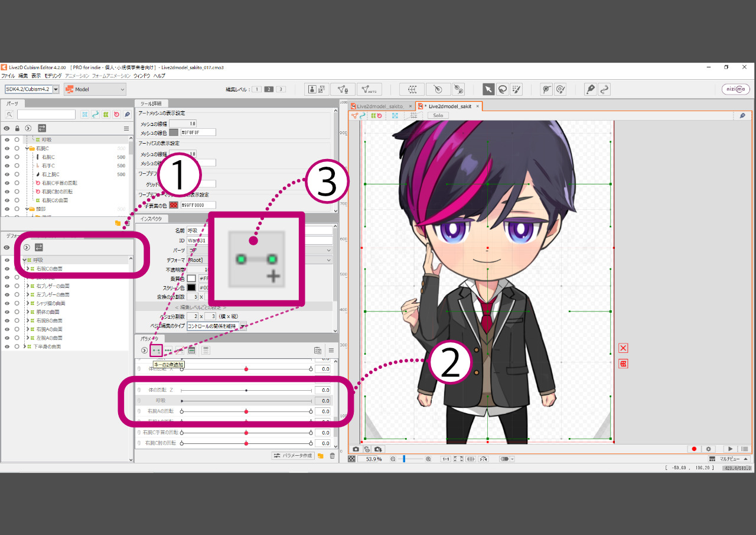The height and width of the screenshot is (535, 756).
Task: Open the parts panel hamburger menu
Action: pos(126,128)
